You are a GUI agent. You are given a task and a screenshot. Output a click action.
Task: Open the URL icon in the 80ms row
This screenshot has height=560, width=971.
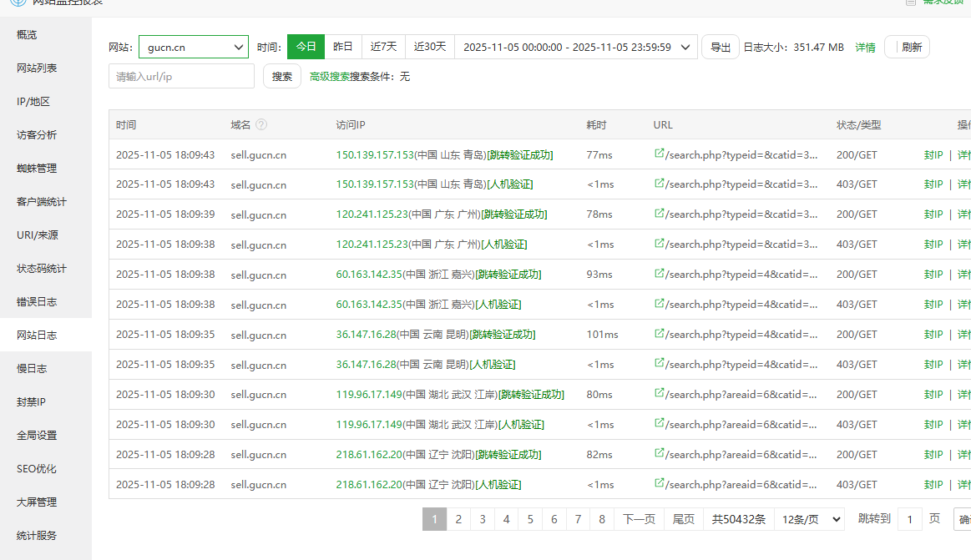[x=659, y=395]
